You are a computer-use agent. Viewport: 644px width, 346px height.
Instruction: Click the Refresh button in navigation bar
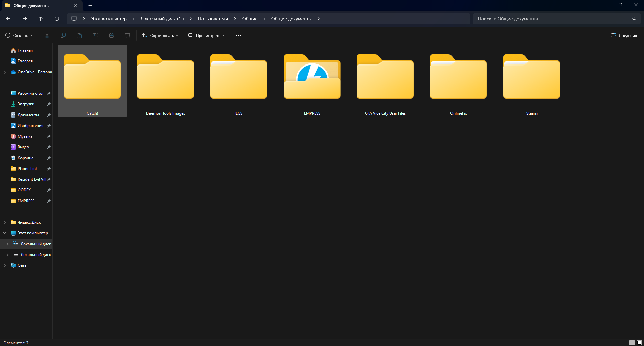57,19
